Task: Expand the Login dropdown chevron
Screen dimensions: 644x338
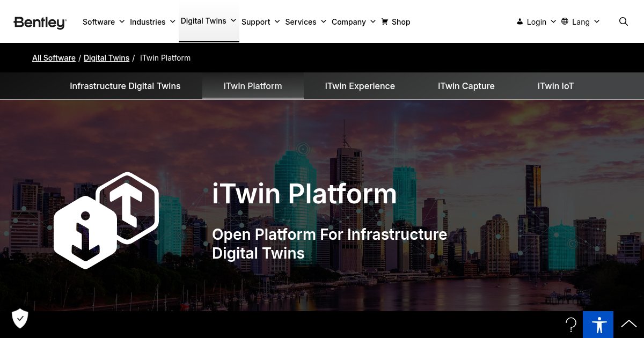Action: (553, 21)
